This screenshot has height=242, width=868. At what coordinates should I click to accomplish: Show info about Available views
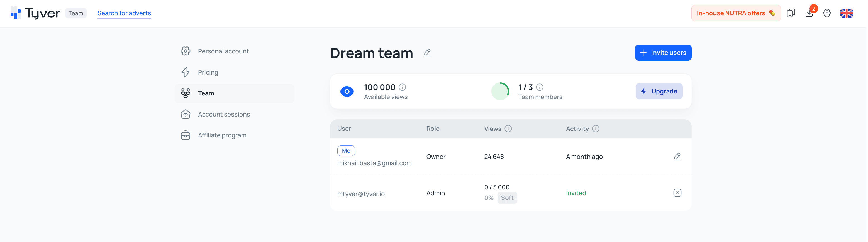point(402,87)
